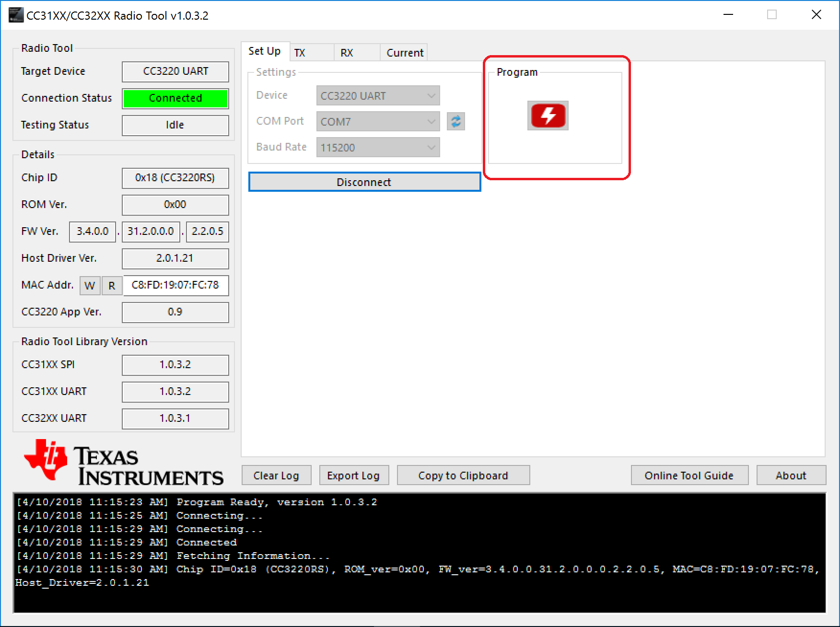This screenshot has width=840, height=627.
Task: Minimize the Radio Tool window
Action: point(728,15)
